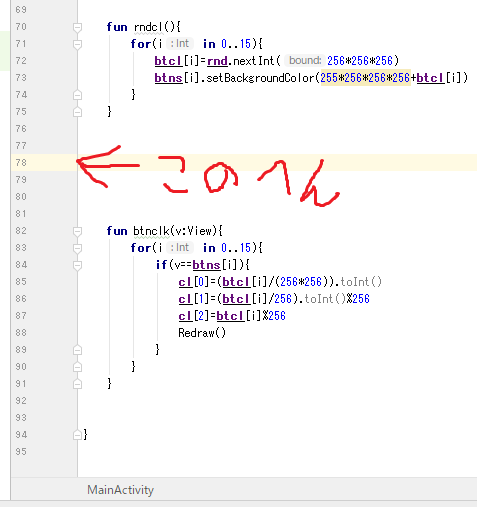477x507 pixels.
Task: Click the fun keyword on line 70
Action: click(117, 27)
